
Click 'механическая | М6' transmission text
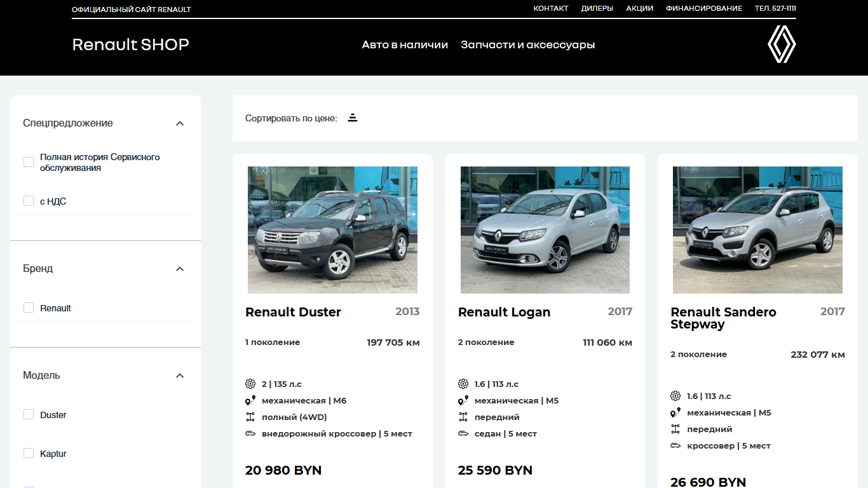[304, 401]
